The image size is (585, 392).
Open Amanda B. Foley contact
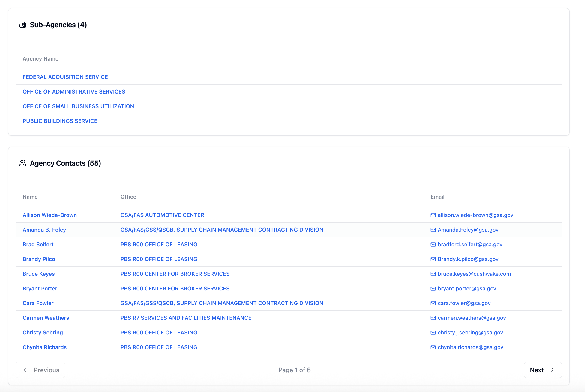44,230
